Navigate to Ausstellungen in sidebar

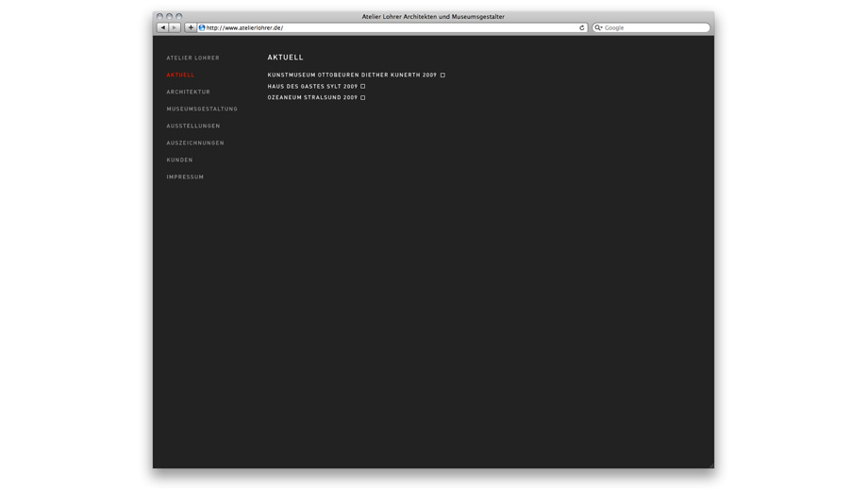(193, 126)
